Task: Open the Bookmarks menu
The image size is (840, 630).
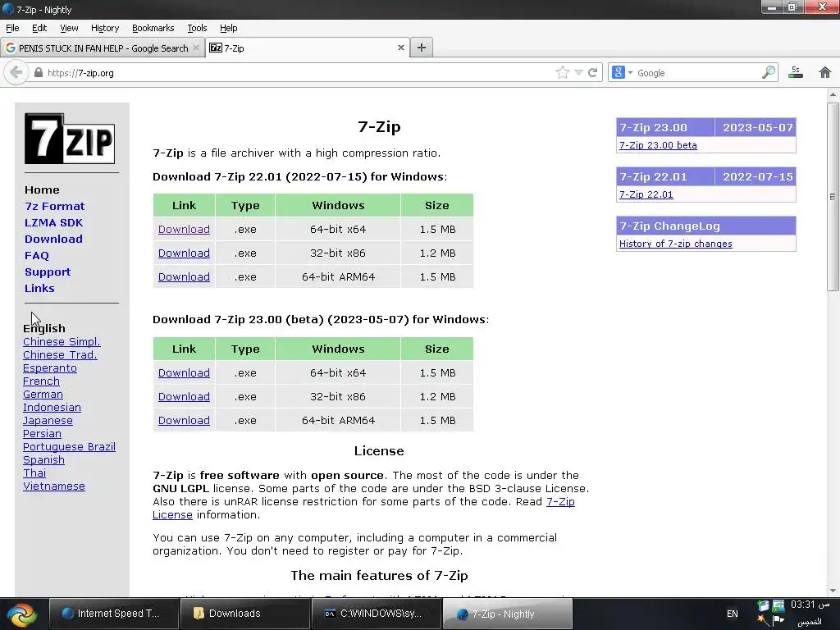Action: pos(153,28)
